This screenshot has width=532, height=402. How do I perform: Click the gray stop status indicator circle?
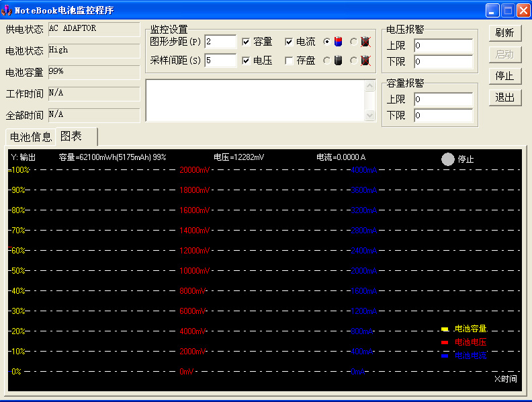pyautogui.click(x=448, y=159)
